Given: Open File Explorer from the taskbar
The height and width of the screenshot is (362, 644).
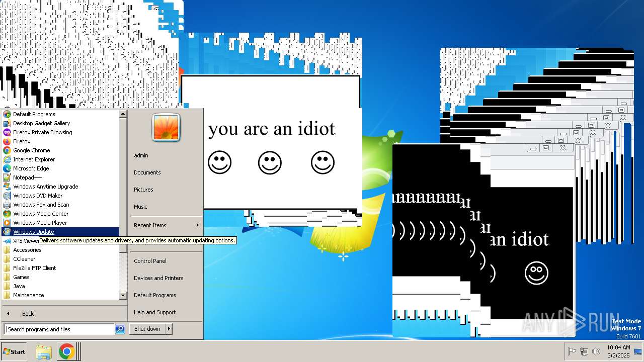Looking at the screenshot, I should (44, 352).
